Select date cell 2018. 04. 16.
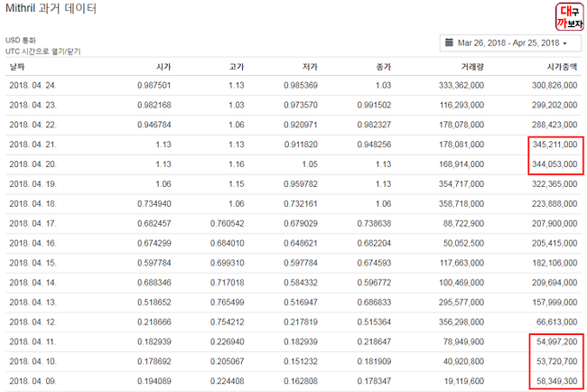The image size is (587, 392). click(33, 243)
